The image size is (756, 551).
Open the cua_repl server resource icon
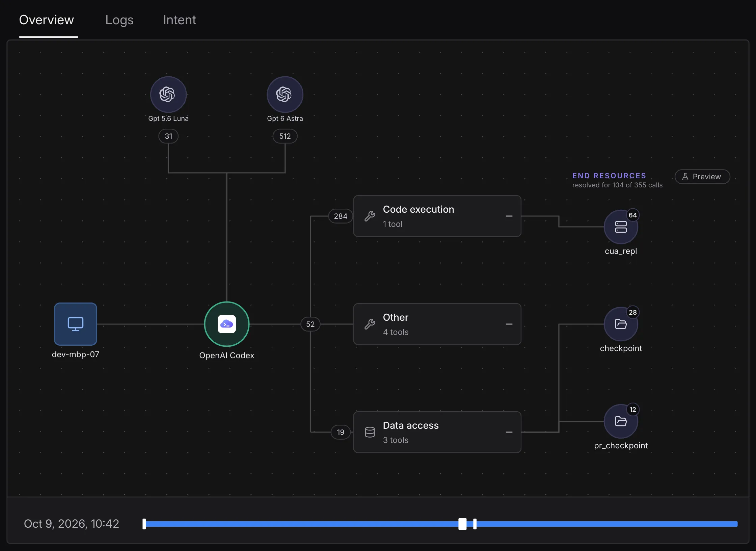coord(621,227)
